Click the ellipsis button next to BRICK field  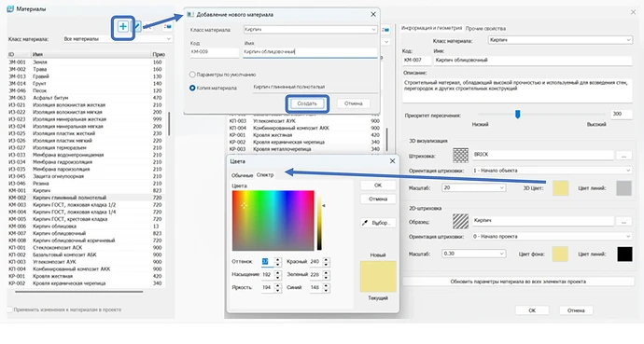623,156
